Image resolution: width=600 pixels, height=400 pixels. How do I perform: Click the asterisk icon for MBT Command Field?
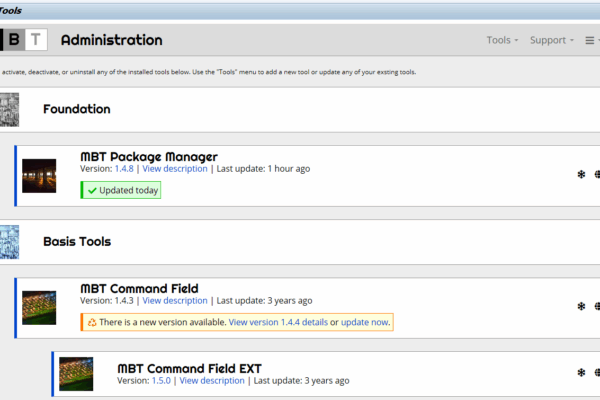[x=581, y=307]
